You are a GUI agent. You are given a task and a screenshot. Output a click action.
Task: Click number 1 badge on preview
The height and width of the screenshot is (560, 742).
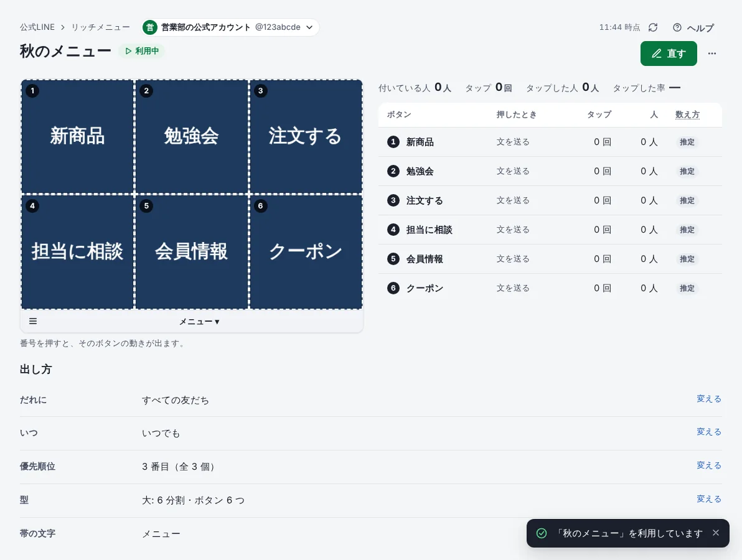click(x=32, y=91)
